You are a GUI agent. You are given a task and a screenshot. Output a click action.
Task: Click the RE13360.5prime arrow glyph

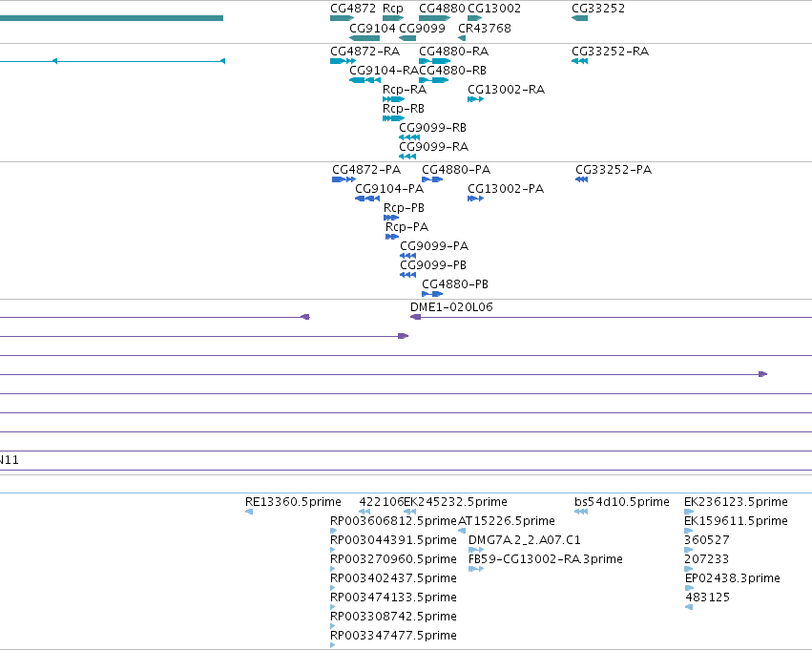pos(249,512)
